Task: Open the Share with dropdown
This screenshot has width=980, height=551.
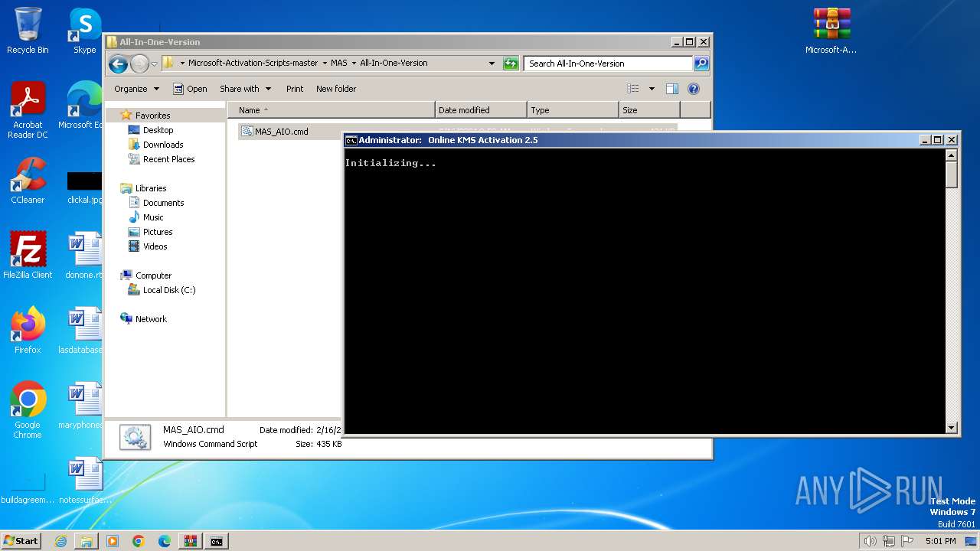Action: tap(245, 89)
